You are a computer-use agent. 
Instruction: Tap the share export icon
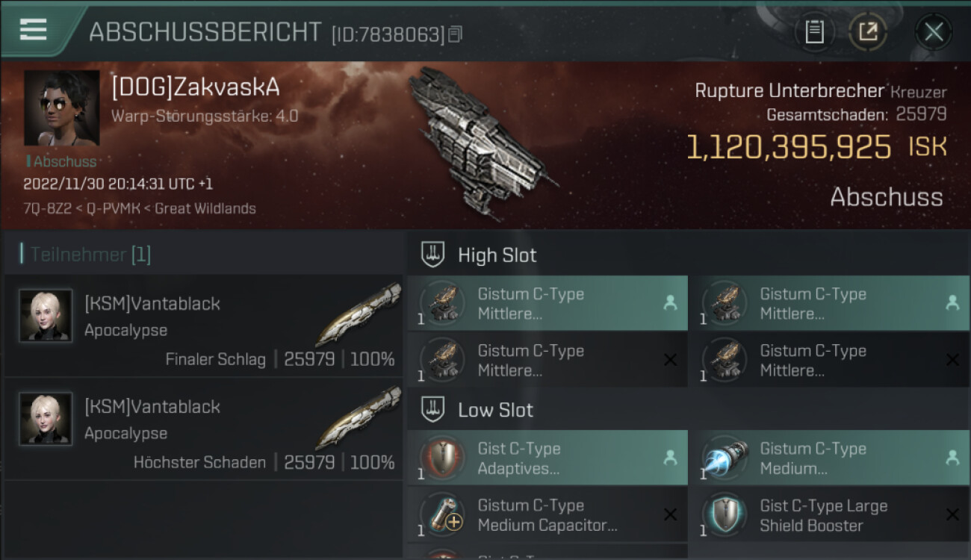pos(867,32)
